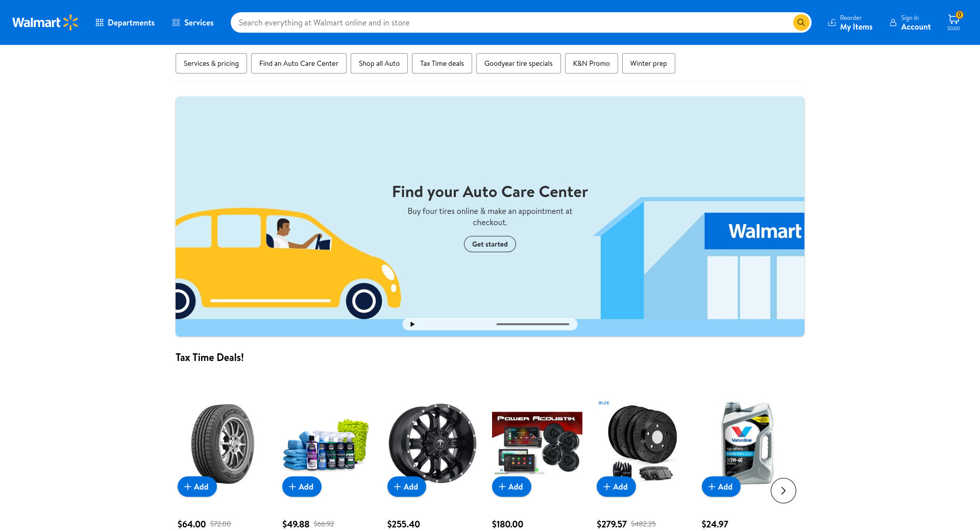Open the brake rotor kit image
This screenshot has height=531, width=980.
coord(642,443)
